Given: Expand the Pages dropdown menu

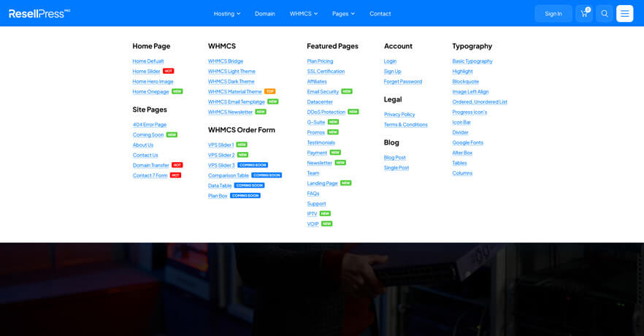Looking at the screenshot, I should [343, 14].
